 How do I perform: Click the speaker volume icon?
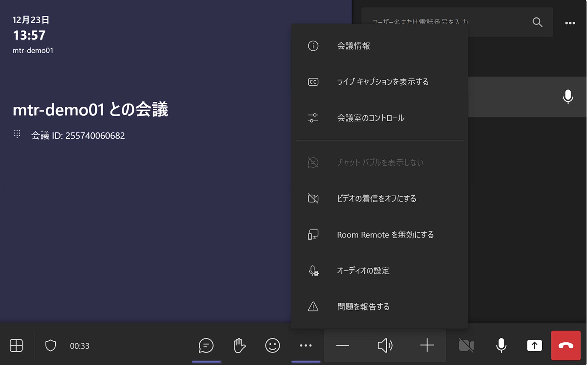385,345
